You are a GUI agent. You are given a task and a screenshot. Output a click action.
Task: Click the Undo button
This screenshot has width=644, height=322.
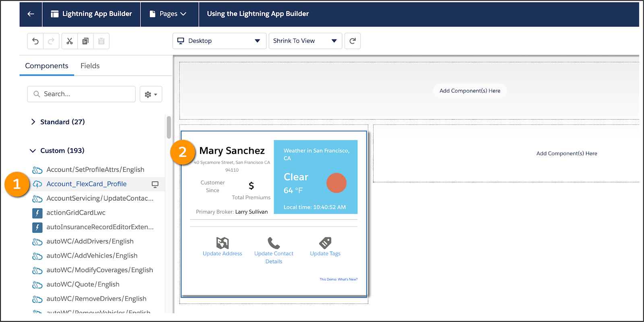35,41
